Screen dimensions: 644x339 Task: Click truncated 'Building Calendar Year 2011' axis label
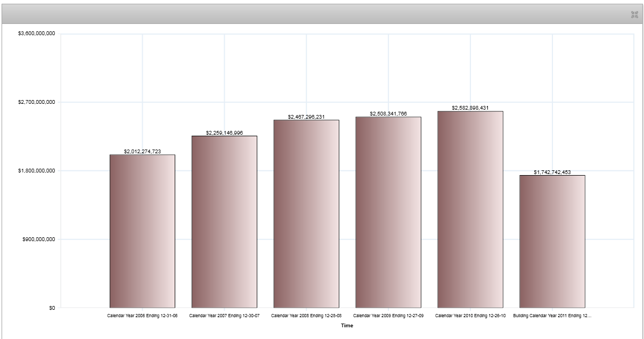point(552,316)
